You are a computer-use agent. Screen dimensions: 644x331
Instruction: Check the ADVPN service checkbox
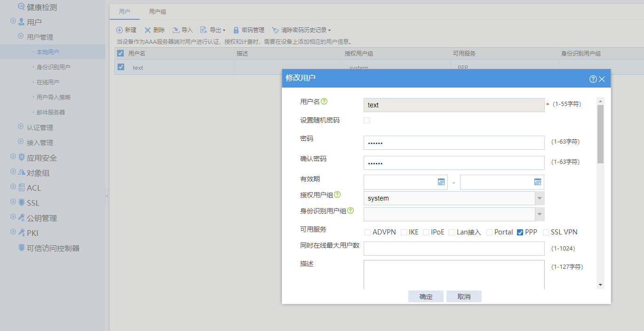368,232
